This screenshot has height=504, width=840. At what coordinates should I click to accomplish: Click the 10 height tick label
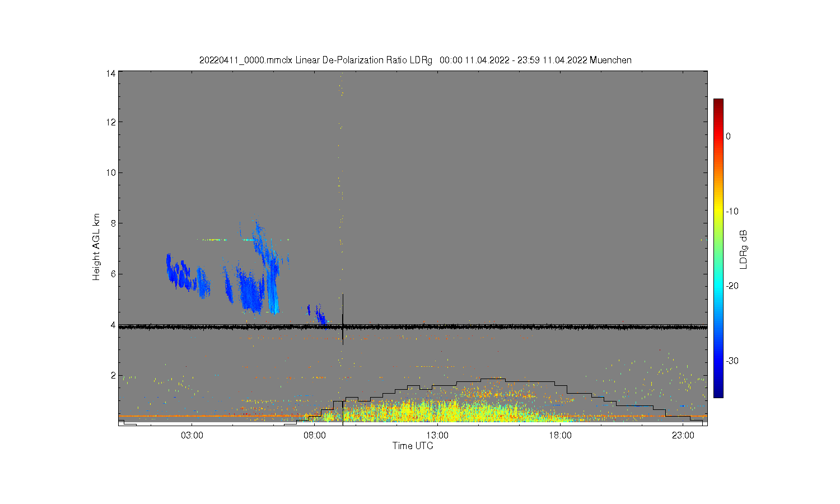(x=111, y=172)
